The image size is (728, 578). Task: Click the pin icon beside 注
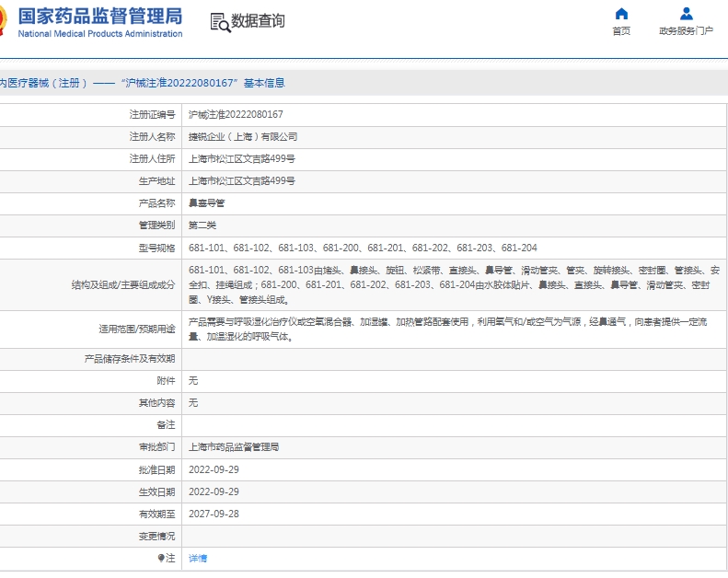click(161, 558)
